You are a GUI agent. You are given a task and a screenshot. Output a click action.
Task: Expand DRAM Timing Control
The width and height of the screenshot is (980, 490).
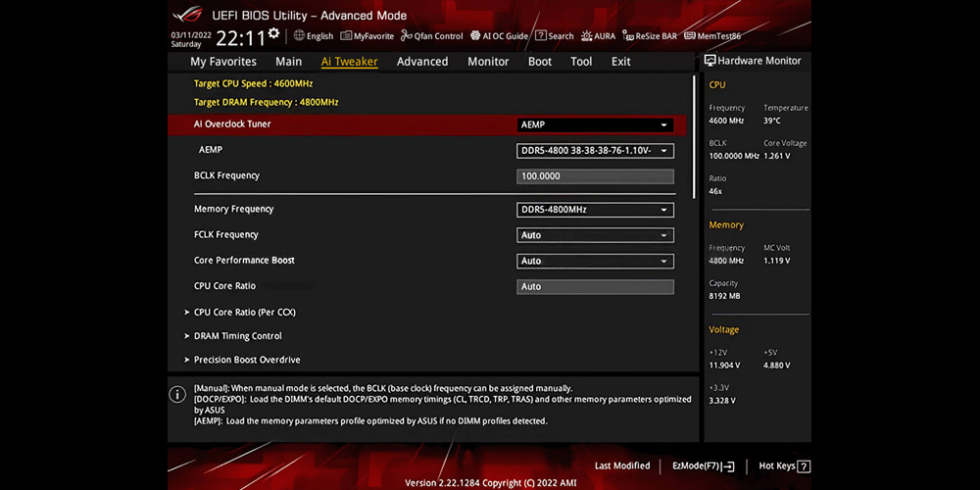click(237, 335)
